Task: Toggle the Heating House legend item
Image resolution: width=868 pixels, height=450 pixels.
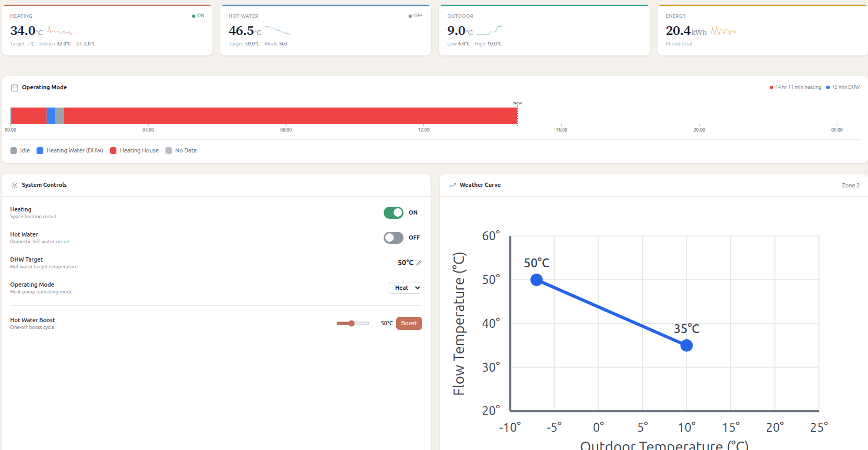Action: [x=134, y=151]
